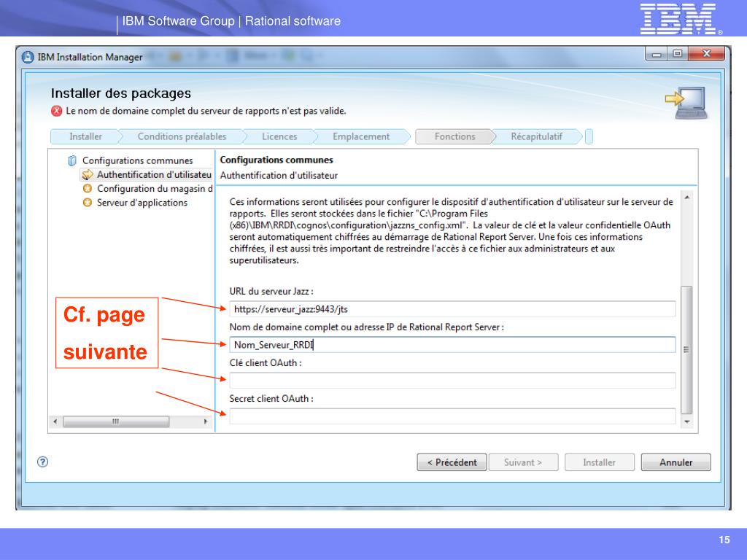Click the 'Nom de domaine complet ou adresse IP' label
This screenshot has width=747, height=560.
[x=366, y=327]
